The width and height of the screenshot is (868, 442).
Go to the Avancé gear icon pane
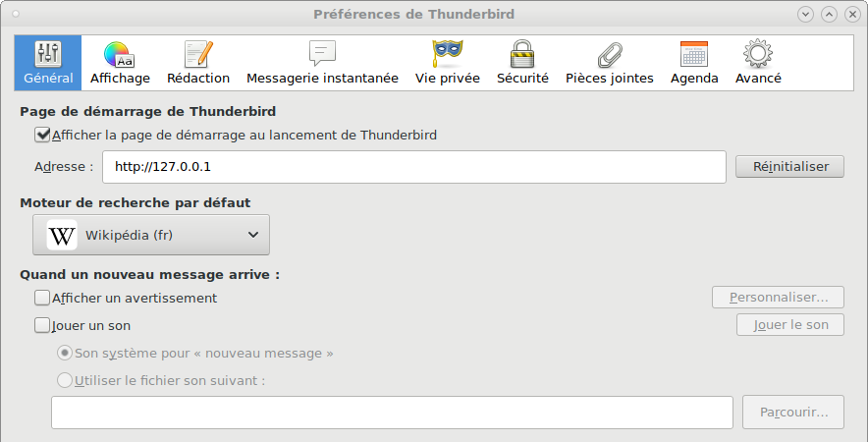tap(758, 63)
